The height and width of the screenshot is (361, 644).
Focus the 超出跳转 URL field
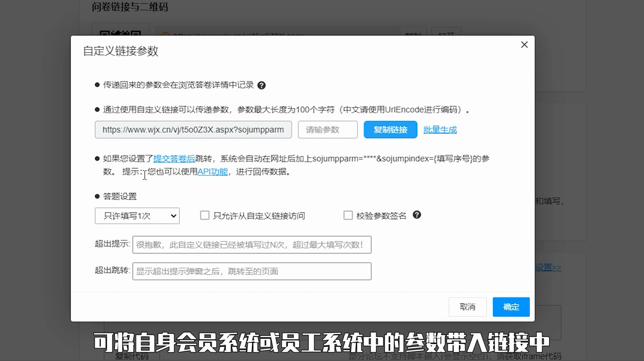tap(252, 271)
